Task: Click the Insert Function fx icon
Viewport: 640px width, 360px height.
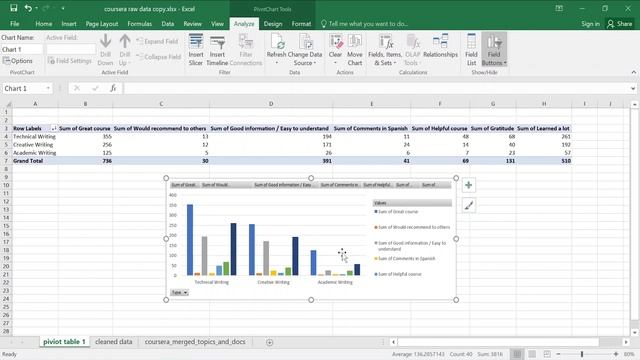Action: (113, 88)
